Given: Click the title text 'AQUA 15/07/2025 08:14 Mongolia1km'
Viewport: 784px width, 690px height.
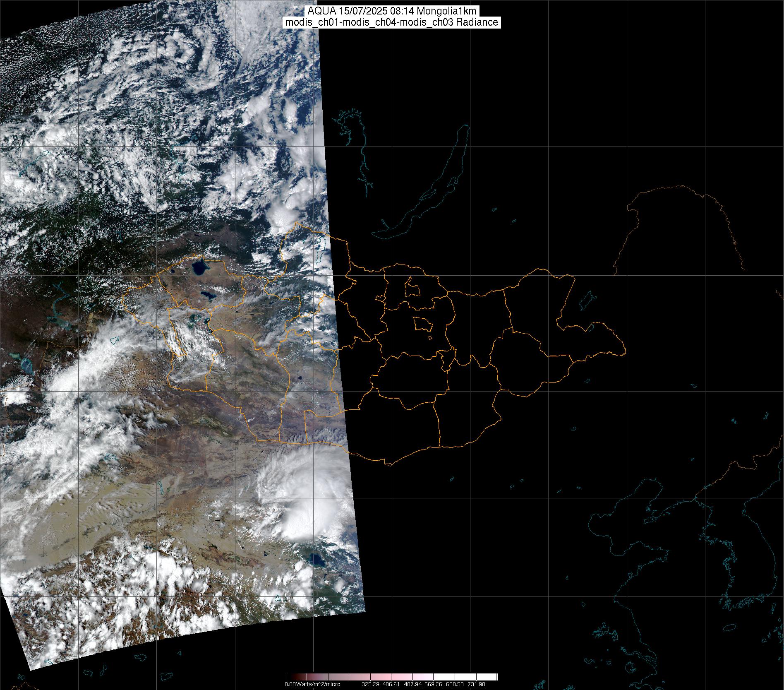Looking at the screenshot, I should [x=392, y=11].
